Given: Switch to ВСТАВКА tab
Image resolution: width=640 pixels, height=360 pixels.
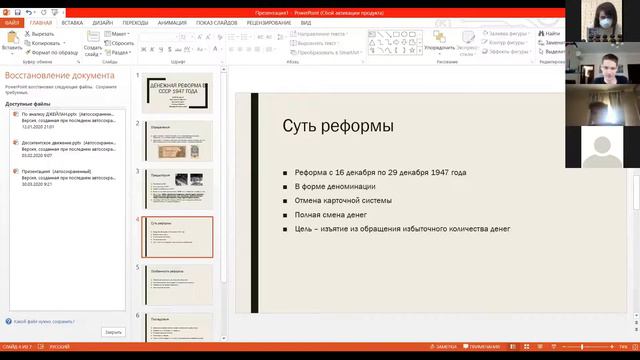Looking at the screenshot, I should pyautogui.click(x=72, y=23).
